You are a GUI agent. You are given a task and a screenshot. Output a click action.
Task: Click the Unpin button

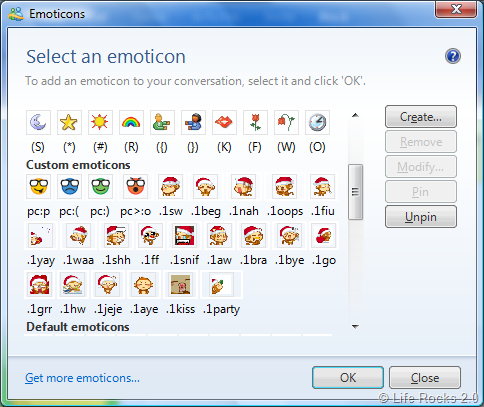coord(421,217)
